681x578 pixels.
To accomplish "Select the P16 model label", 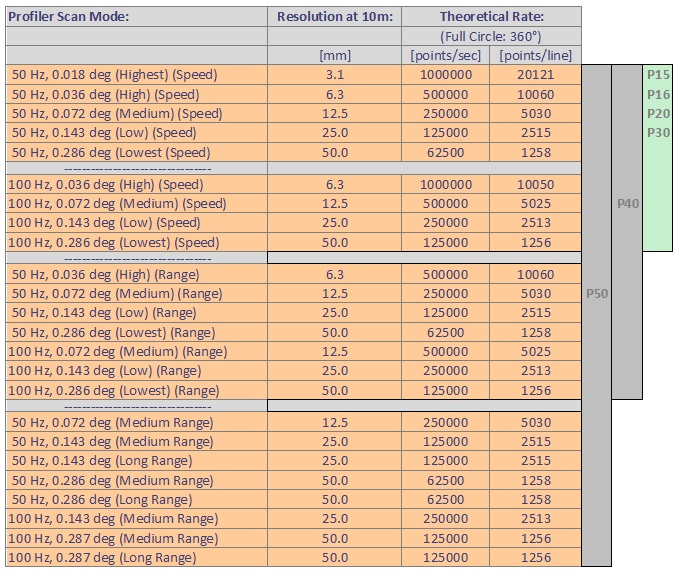I will click(658, 94).
